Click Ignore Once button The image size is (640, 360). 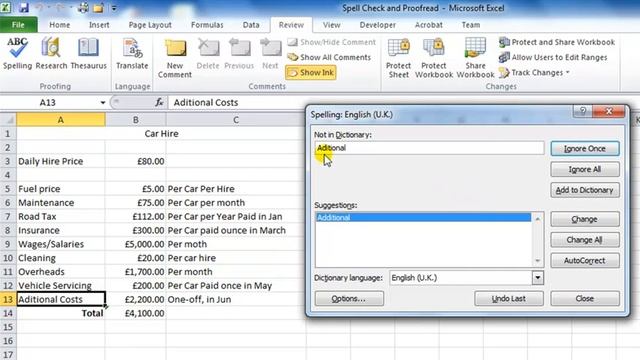click(584, 149)
